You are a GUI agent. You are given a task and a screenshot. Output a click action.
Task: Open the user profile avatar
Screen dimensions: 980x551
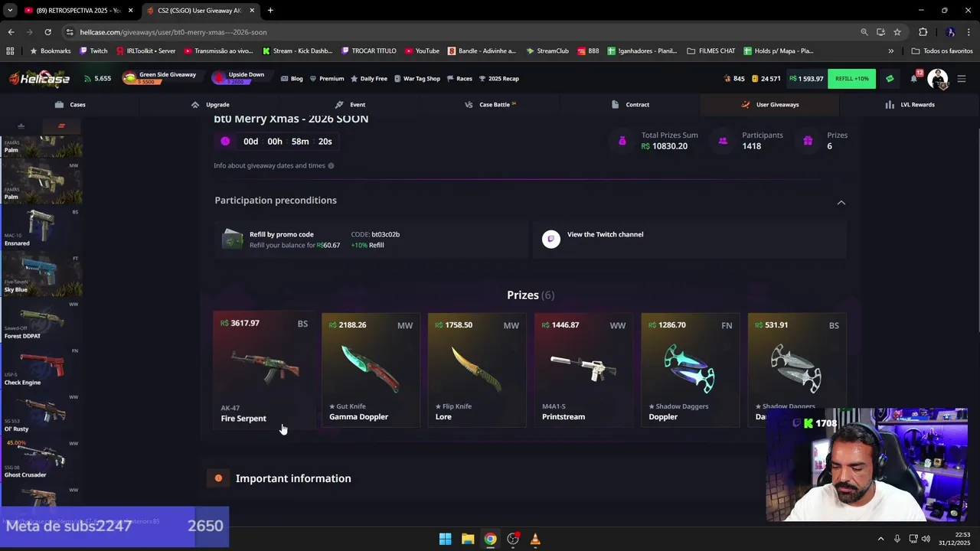938,79
